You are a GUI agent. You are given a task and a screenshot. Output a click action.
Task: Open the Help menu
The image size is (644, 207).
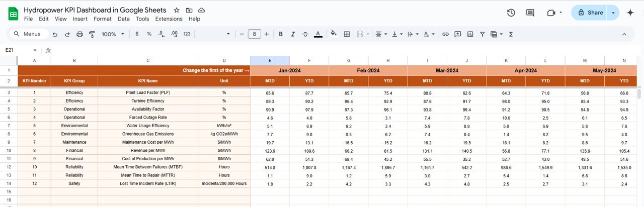(194, 19)
